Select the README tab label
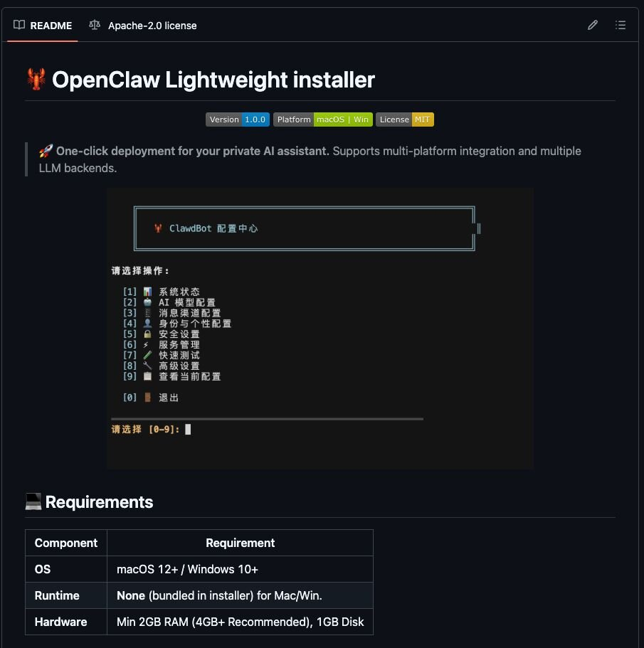 click(51, 26)
